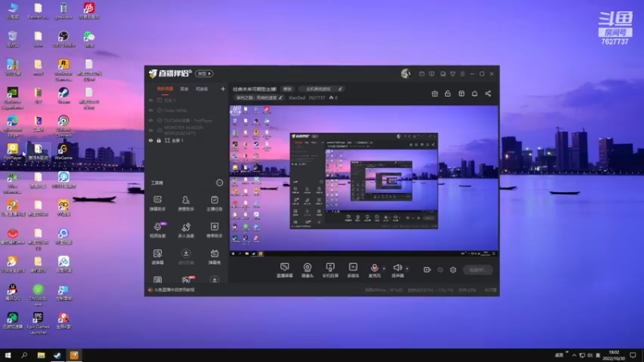Open the 弹幕秀 tool
Image resolution: width=644 pixels, height=362 pixels.
click(x=214, y=257)
